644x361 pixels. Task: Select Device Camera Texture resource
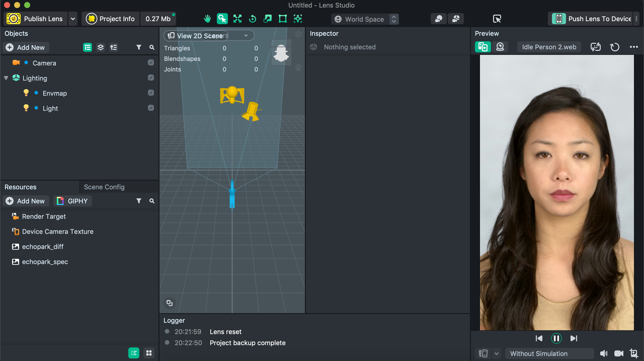(x=58, y=232)
